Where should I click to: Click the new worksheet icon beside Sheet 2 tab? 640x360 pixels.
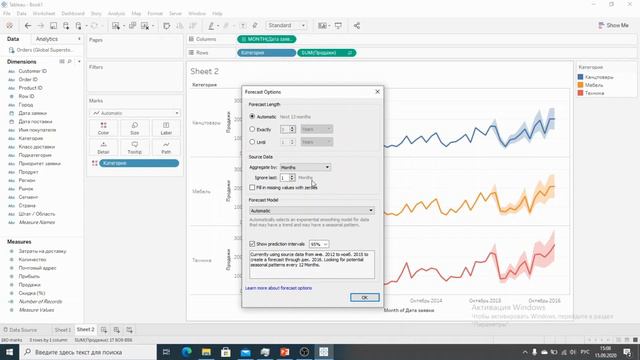[x=104, y=330]
